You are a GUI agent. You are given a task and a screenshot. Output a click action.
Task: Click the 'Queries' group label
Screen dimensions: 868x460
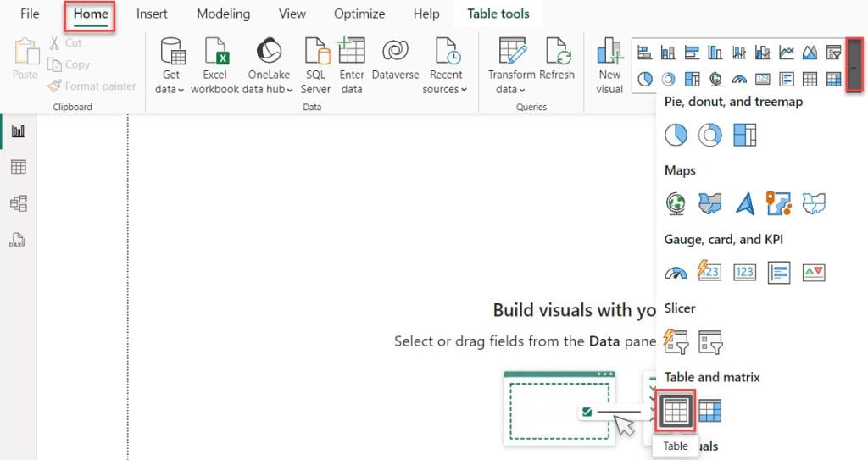[531, 107]
